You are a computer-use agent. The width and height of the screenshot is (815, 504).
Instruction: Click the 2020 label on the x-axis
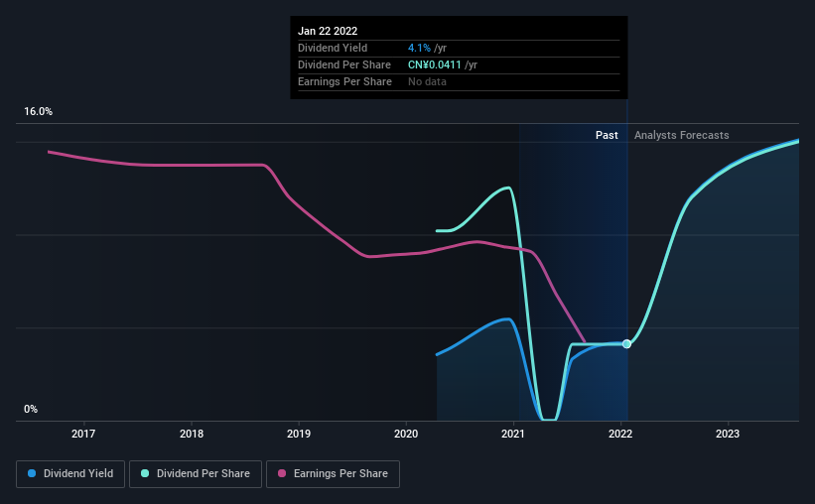(406, 434)
